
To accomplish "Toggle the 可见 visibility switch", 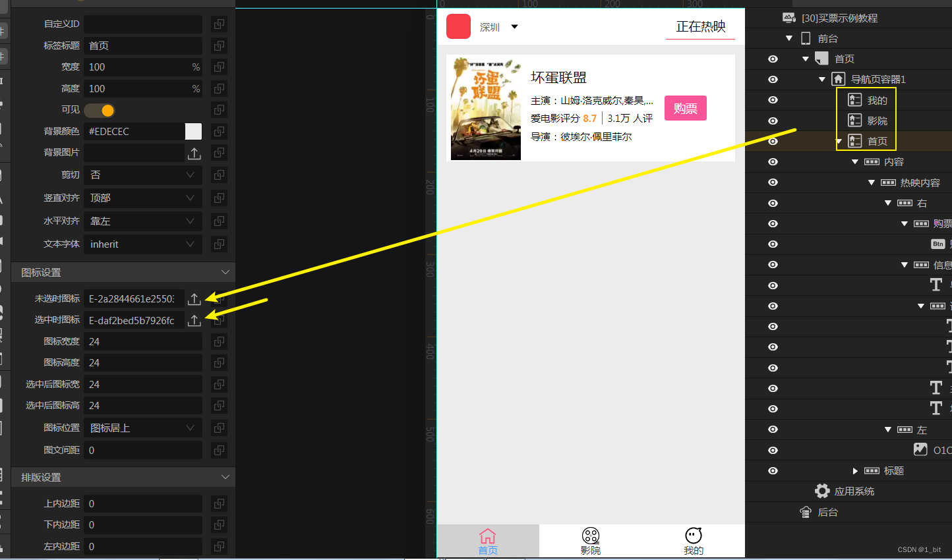I will point(100,110).
